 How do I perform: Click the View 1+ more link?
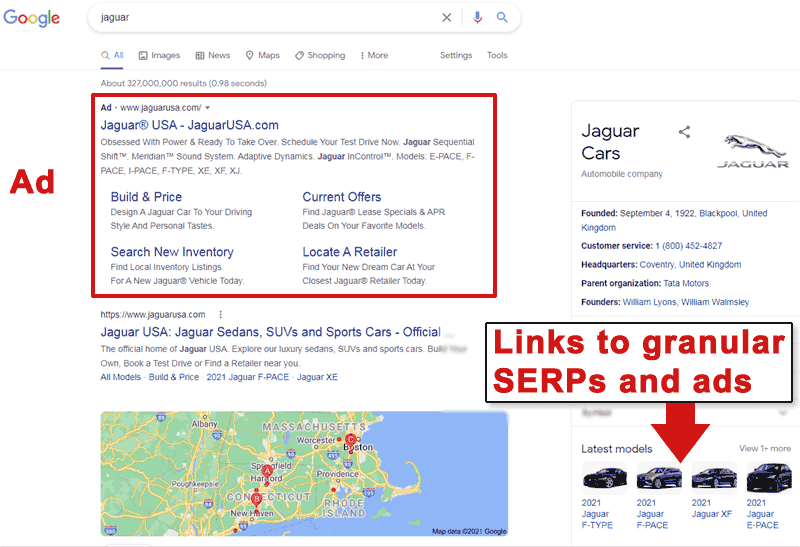pyautogui.click(x=765, y=449)
